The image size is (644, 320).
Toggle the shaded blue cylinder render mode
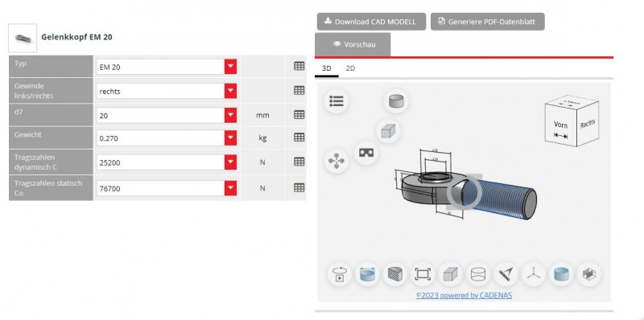(561, 274)
